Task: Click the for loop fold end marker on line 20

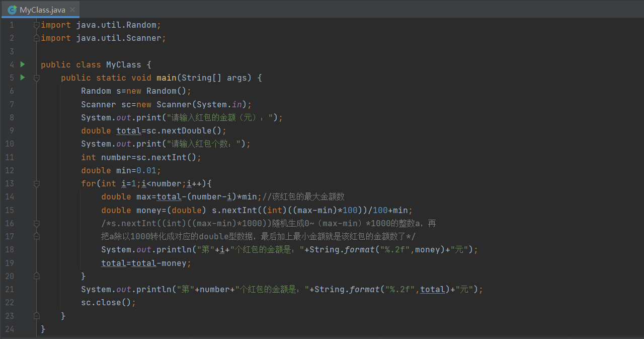Action: click(x=36, y=276)
